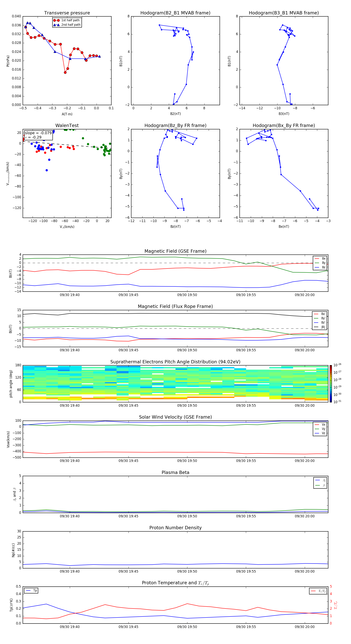Click 'Magnetic Field (GSE Frame)' title
This screenshot has width=351, height=644.
175,251
